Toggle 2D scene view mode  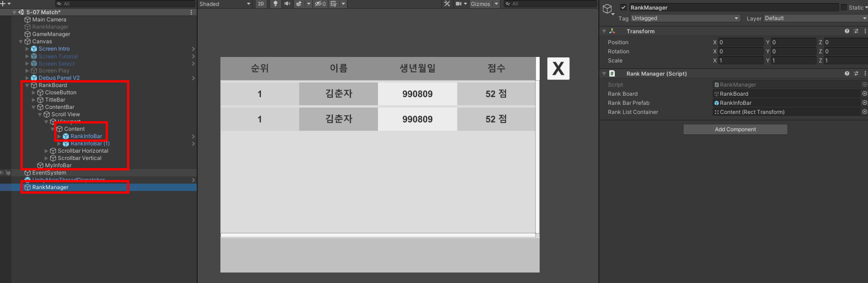[261, 4]
